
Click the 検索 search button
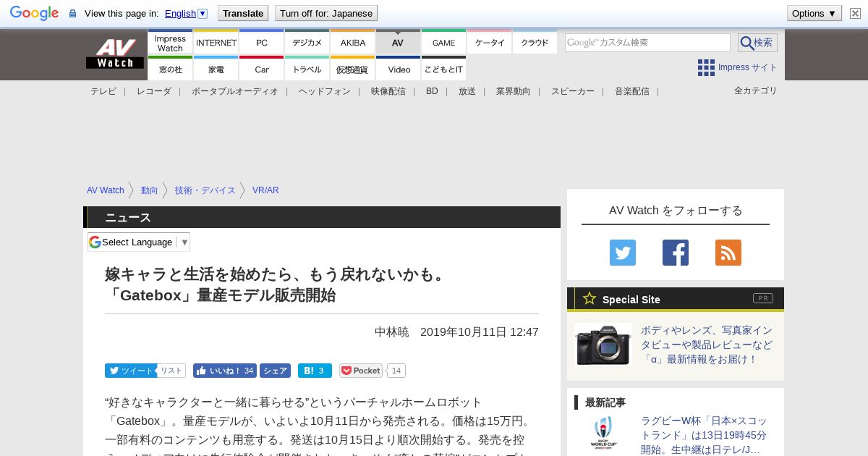coord(757,43)
